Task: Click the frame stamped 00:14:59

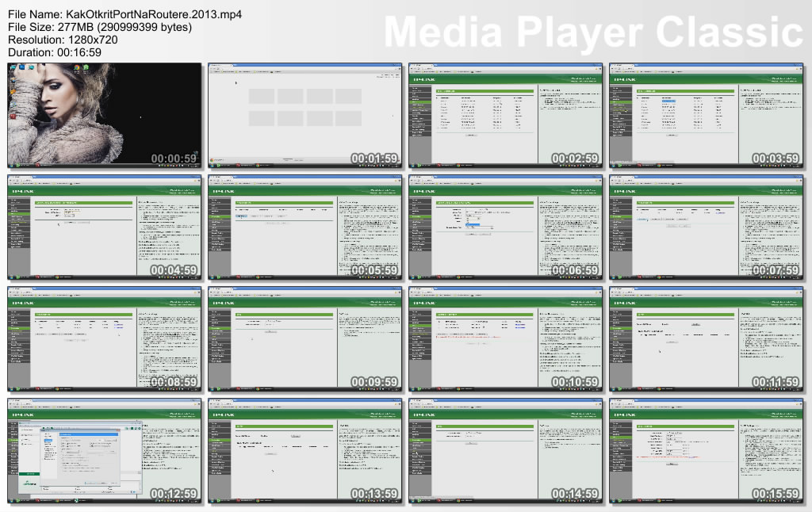Action: point(506,450)
